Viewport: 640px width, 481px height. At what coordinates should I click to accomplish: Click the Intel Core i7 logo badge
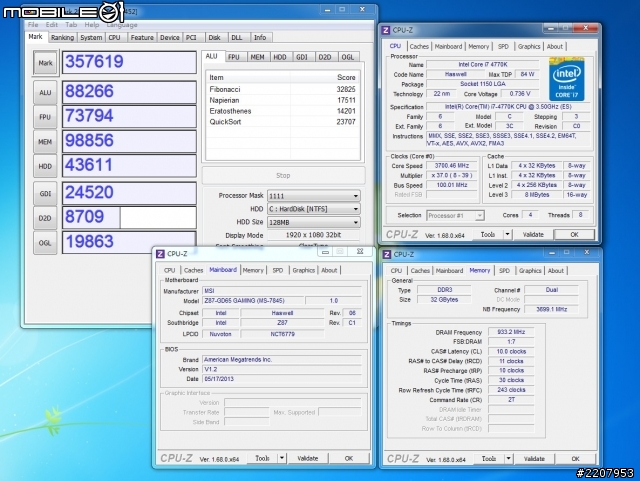[x=567, y=80]
